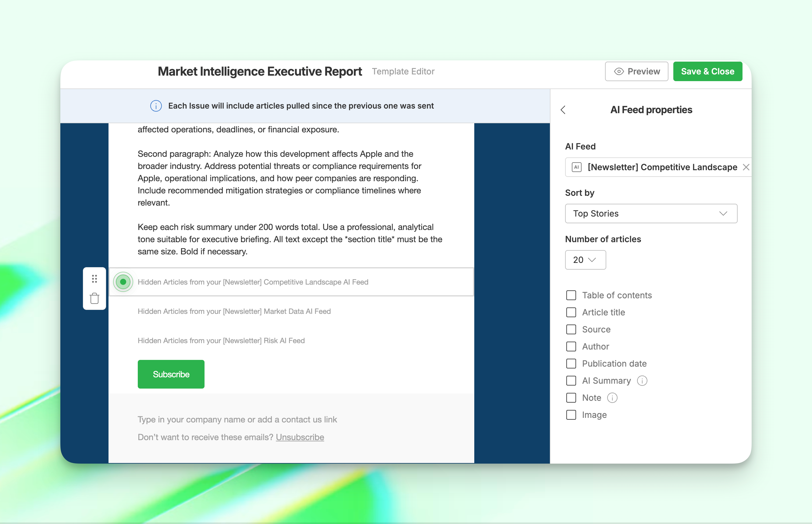Select the Market Data AI Feed block

[x=234, y=311]
